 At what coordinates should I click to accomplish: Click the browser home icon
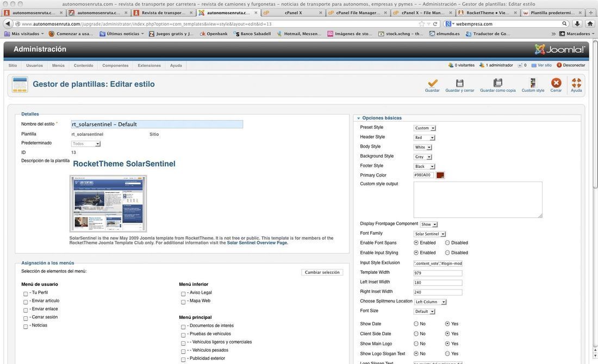[x=590, y=23]
